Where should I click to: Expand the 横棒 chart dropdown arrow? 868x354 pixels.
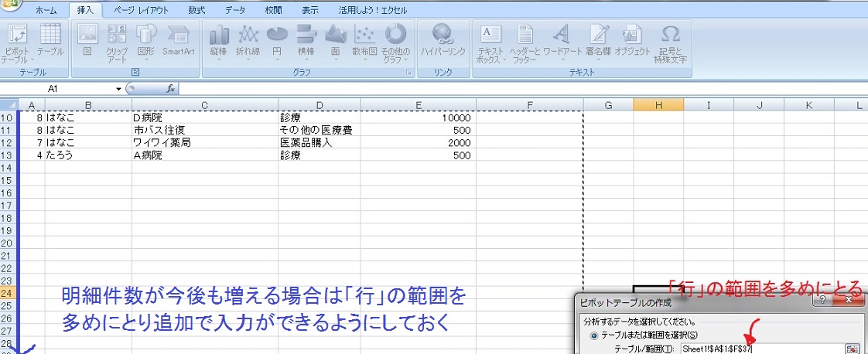tap(306, 60)
